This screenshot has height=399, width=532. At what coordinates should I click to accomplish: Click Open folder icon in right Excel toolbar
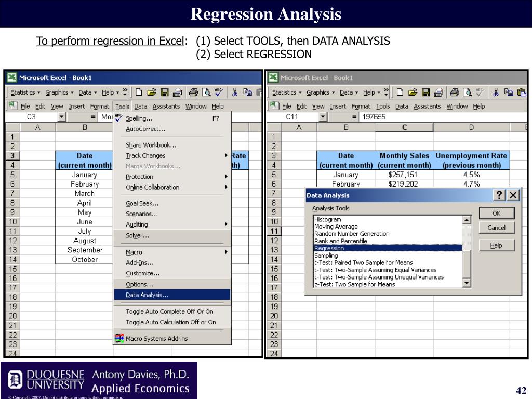tap(413, 92)
